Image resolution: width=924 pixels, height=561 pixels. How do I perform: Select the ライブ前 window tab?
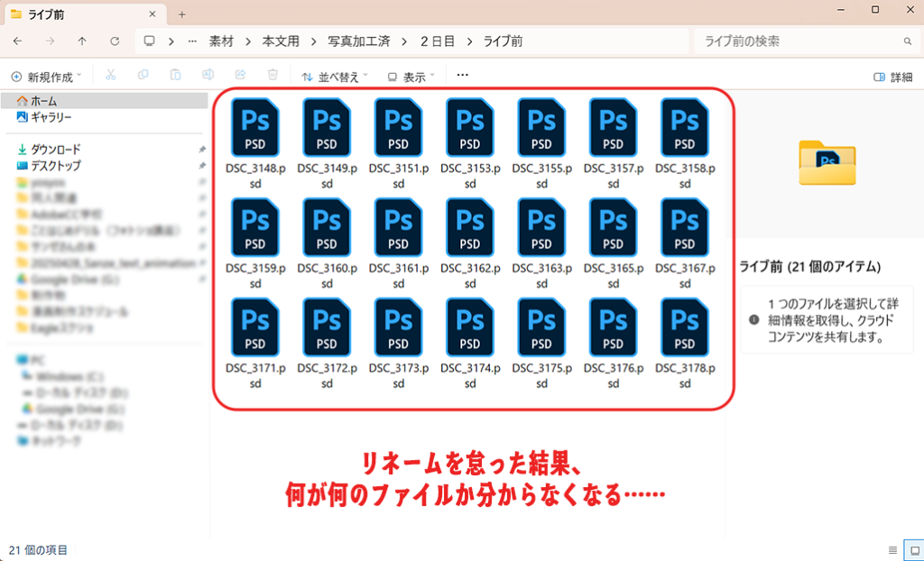click(84, 14)
